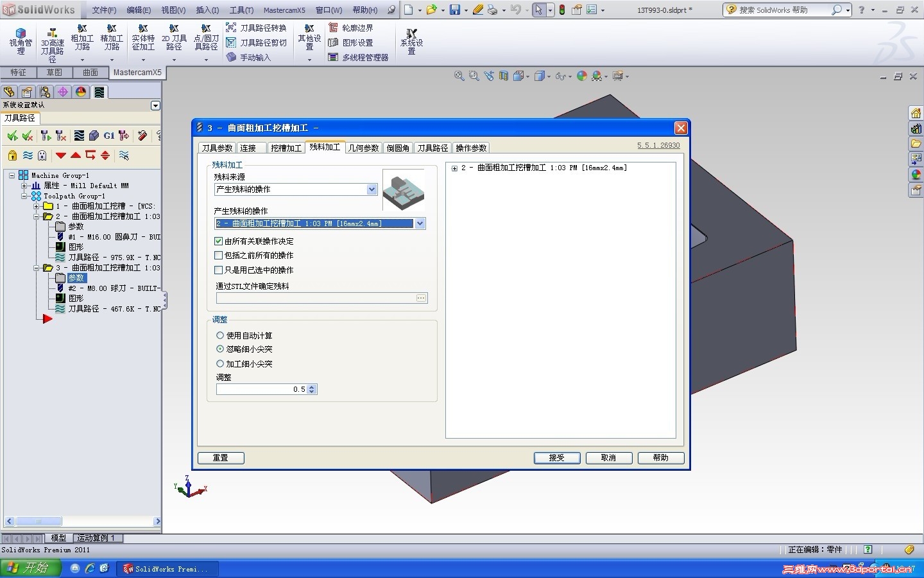Viewport: 924px width, 578px height.
Task: Open the 轮廓边界 silhouette boundary command
Action: [350, 28]
